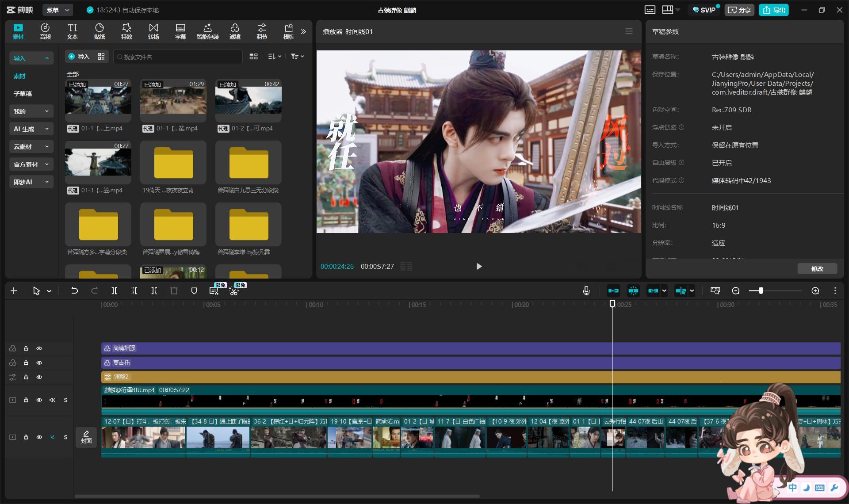Open the timeline's three-dot more options
The width and height of the screenshot is (849, 504).
tap(835, 290)
